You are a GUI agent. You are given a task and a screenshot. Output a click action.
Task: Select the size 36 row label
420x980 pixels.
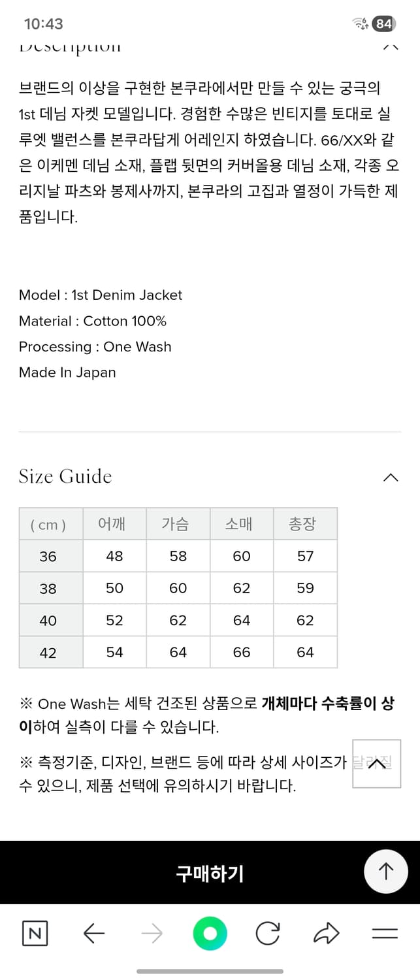pyautogui.click(x=48, y=557)
